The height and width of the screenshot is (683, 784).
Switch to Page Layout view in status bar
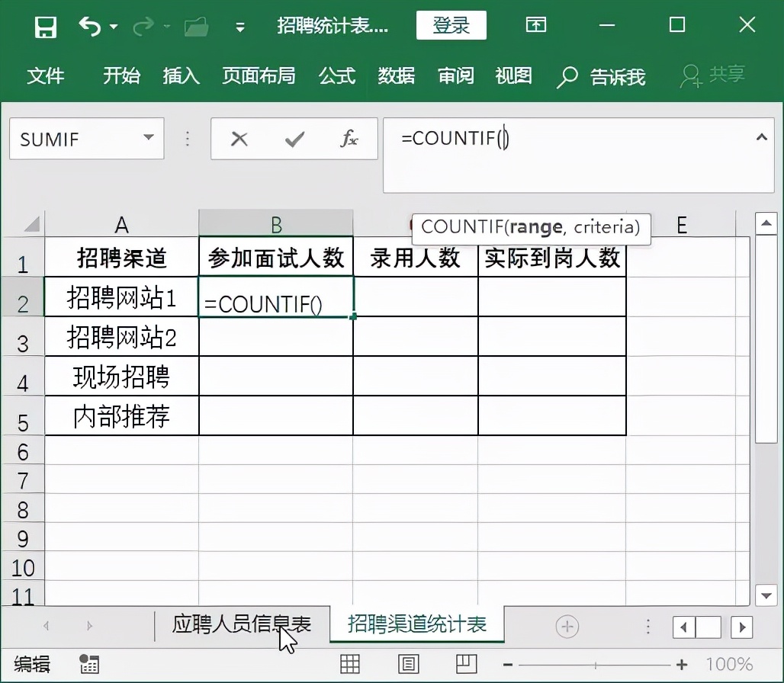tap(408, 665)
